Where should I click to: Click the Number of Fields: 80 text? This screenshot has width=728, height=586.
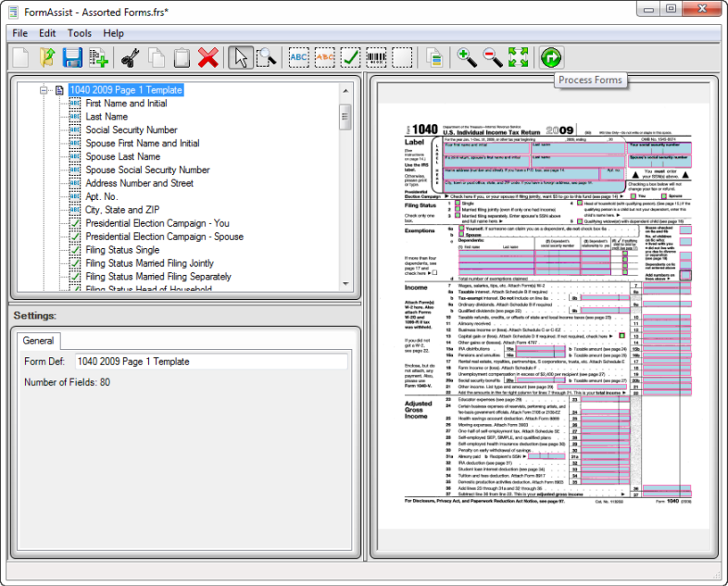point(68,382)
